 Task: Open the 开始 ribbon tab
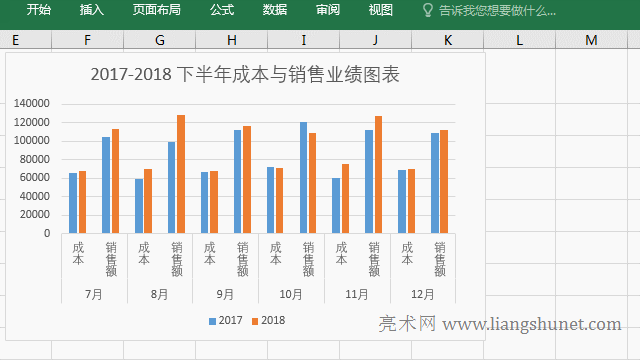39,10
